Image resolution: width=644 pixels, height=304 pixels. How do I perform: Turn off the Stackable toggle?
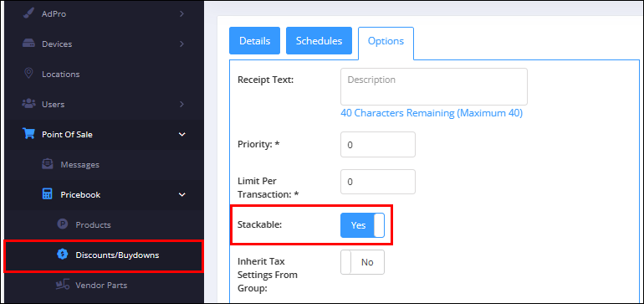[x=362, y=225]
